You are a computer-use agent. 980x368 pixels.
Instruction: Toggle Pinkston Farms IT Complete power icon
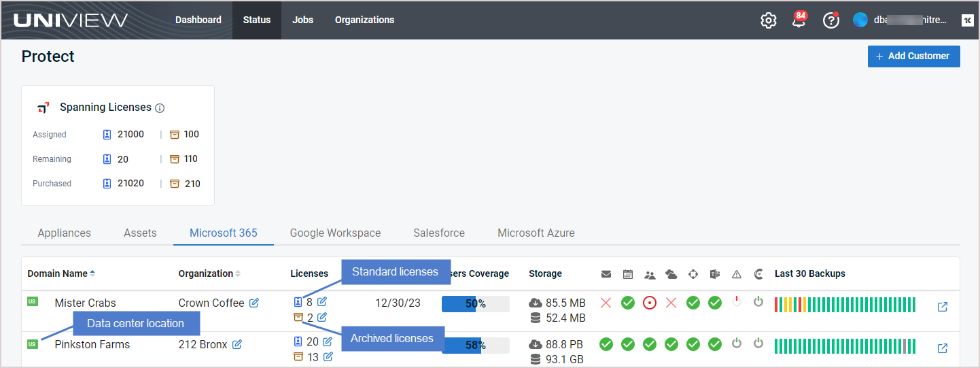(x=758, y=343)
